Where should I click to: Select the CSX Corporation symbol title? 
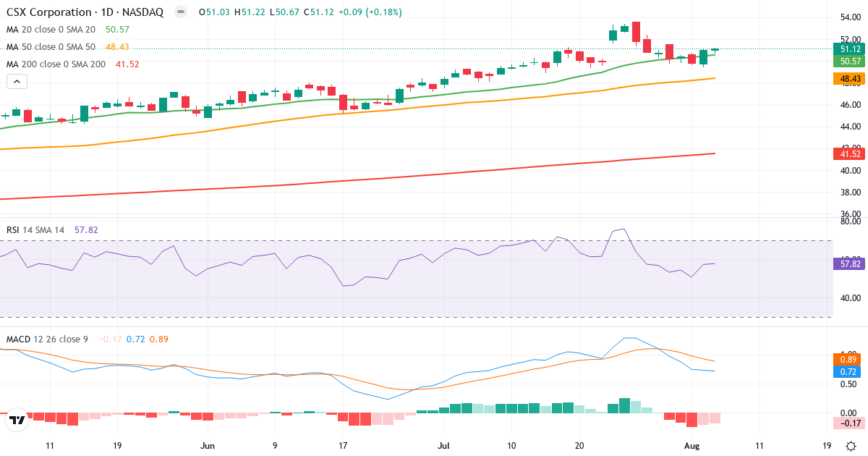[x=85, y=12]
